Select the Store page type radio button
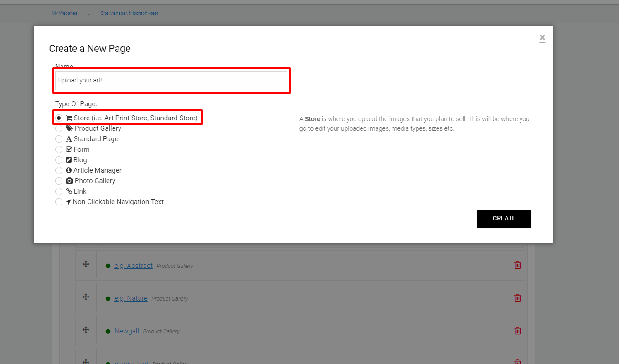The height and width of the screenshot is (364, 619). [x=59, y=118]
